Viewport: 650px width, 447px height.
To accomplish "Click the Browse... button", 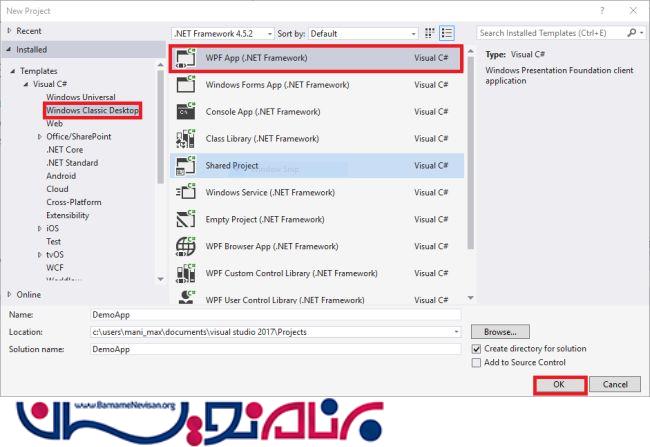I will coord(500,332).
